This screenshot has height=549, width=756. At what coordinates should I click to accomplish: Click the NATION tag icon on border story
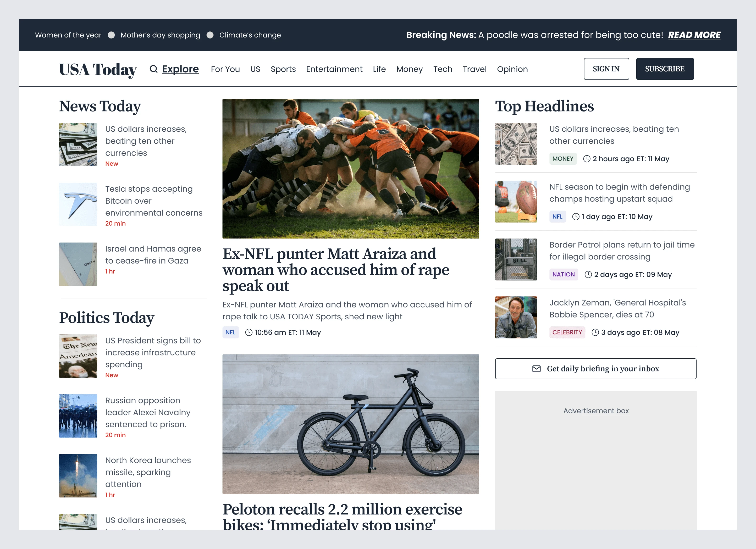[564, 274]
